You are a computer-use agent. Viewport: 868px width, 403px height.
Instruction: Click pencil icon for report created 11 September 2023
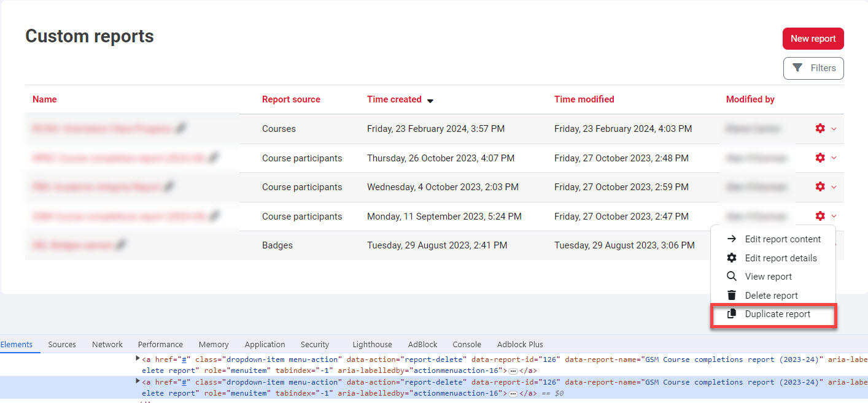point(214,216)
